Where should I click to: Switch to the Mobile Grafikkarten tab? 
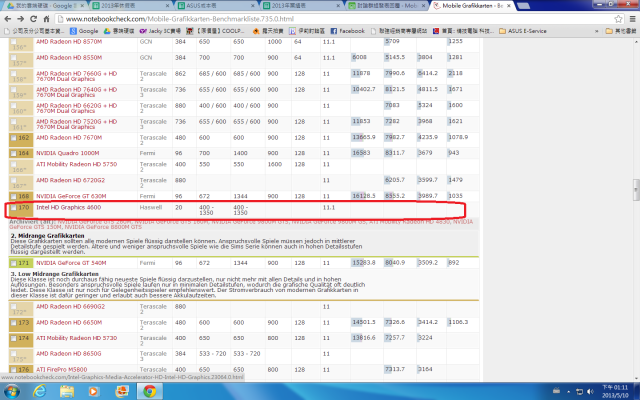point(472,6)
